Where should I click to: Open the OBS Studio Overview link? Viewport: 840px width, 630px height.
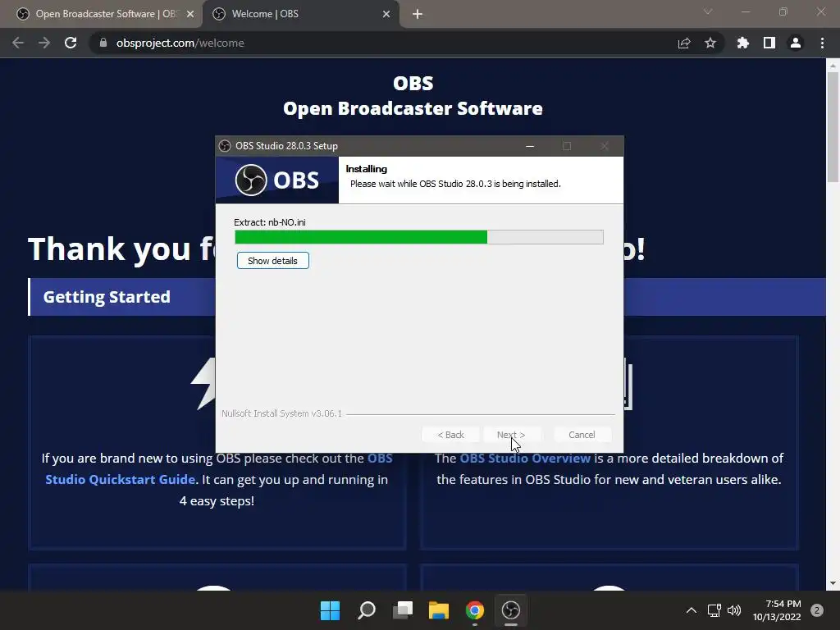[525, 458]
